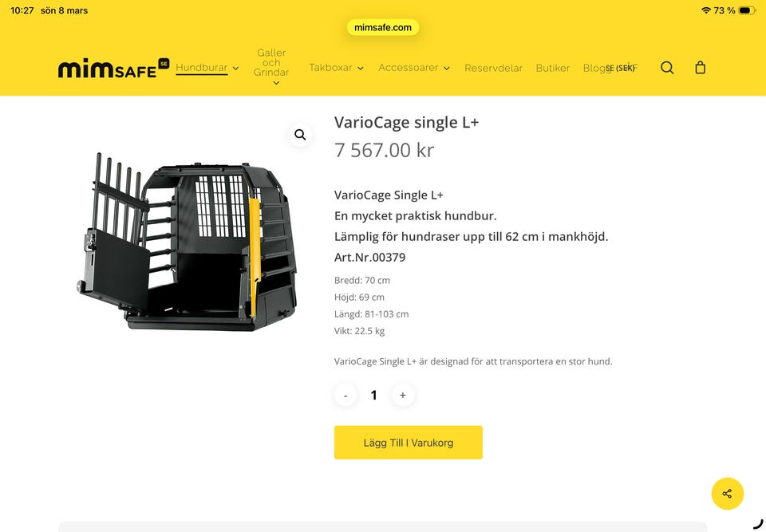The image size is (766, 532).
Task: Tap the Wi-Fi status icon
Action: click(705, 10)
